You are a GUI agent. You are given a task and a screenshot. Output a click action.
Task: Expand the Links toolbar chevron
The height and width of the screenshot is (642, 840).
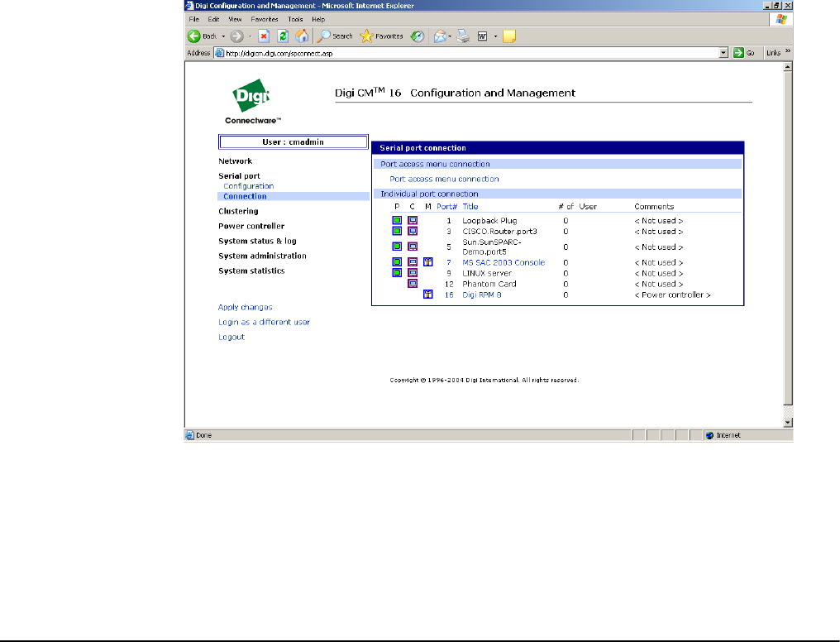788,51
